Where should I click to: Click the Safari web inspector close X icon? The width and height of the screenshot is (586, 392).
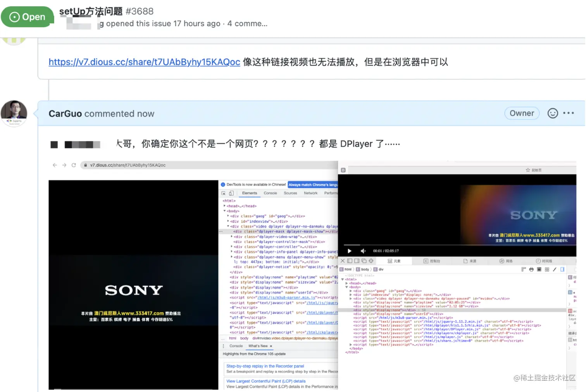pyautogui.click(x=343, y=261)
